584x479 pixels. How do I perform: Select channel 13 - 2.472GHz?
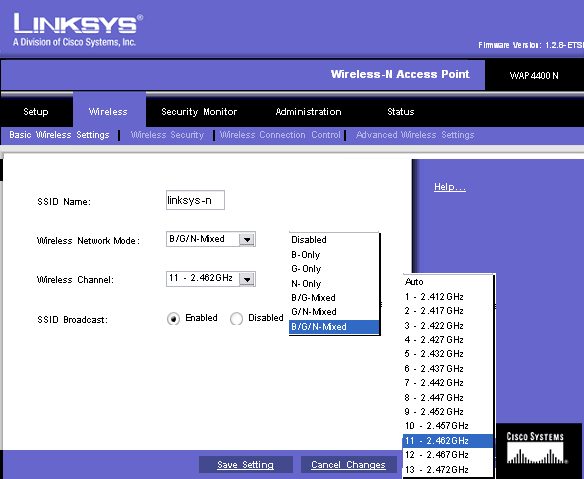click(448, 470)
